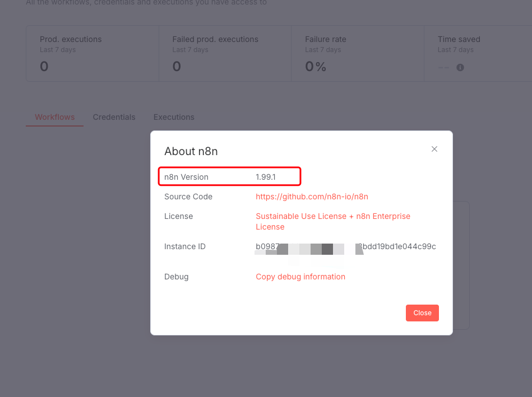The image size is (532, 397).
Task: Go to the Executions tab
Action: pyautogui.click(x=174, y=117)
